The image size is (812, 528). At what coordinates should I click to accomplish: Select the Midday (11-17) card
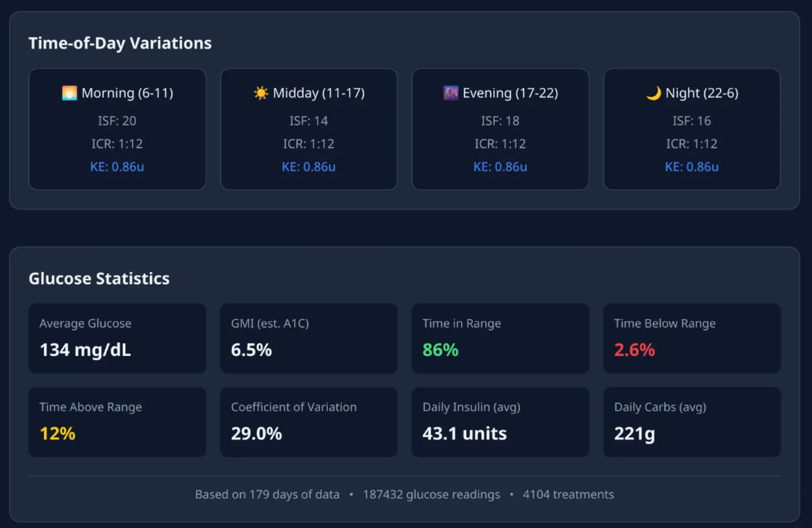click(309, 129)
